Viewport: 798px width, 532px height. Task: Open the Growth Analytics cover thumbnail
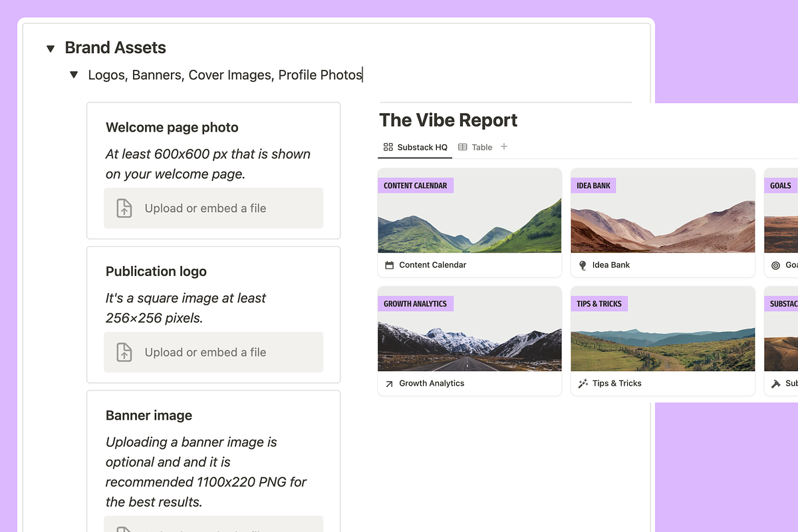469,329
